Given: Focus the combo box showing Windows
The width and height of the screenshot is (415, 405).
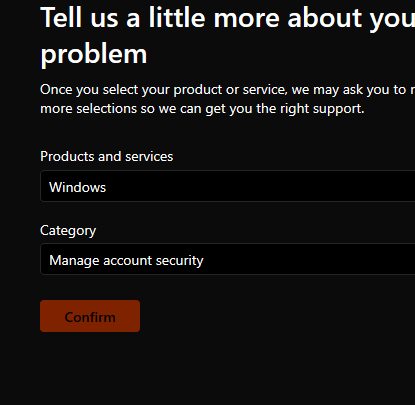Looking at the screenshot, I should point(228,186).
